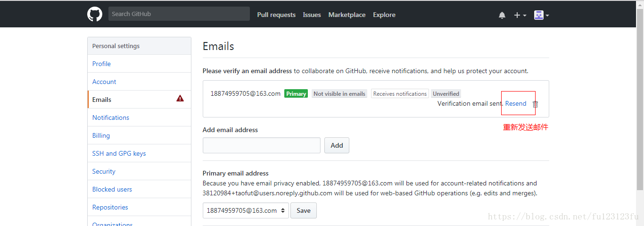Click the Unverified label
644x226 pixels.
(446, 93)
